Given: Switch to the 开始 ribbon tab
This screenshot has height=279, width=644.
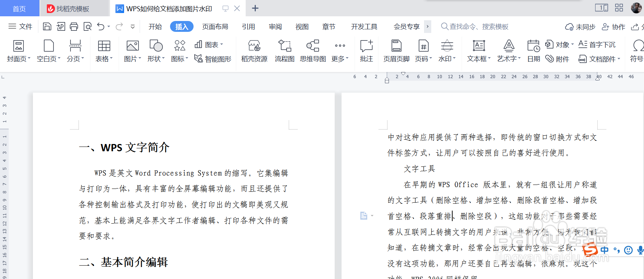Looking at the screenshot, I should tap(155, 26).
